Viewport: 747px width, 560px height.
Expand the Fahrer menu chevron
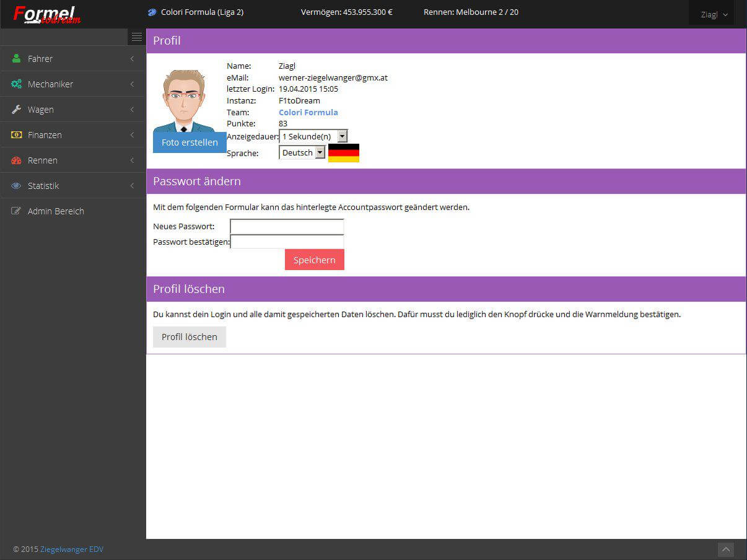(x=132, y=59)
